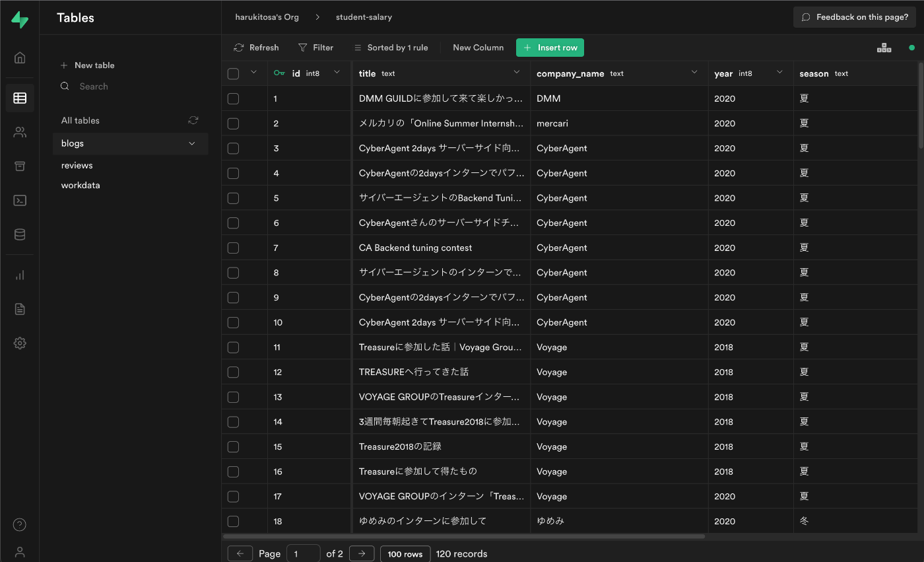Check the checkbox for row id 1
The image size is (924, 562).
click(233, 98)
